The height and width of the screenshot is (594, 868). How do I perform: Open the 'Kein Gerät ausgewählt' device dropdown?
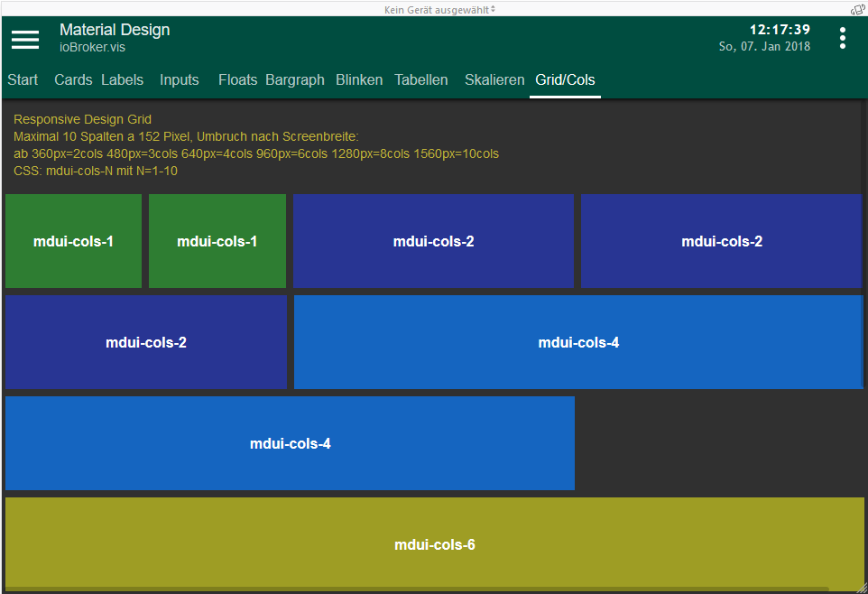coord(439,10)
